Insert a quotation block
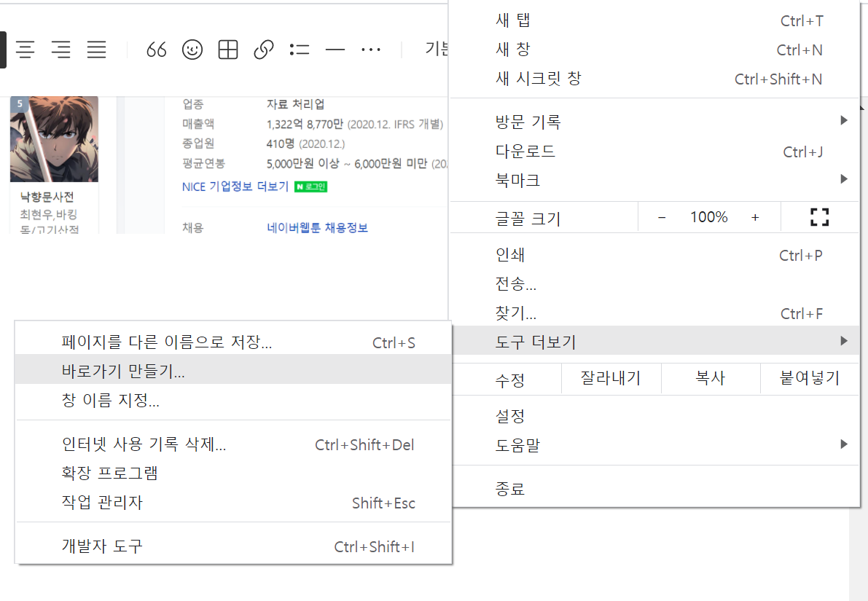 157,50
